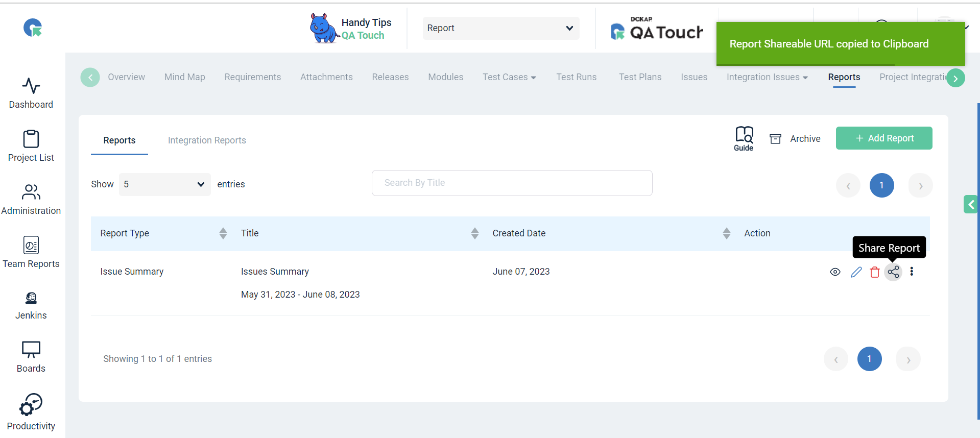Screen dimensions: 980x438
Task: Go to next page in top pagination
Action: coord(921,185)
